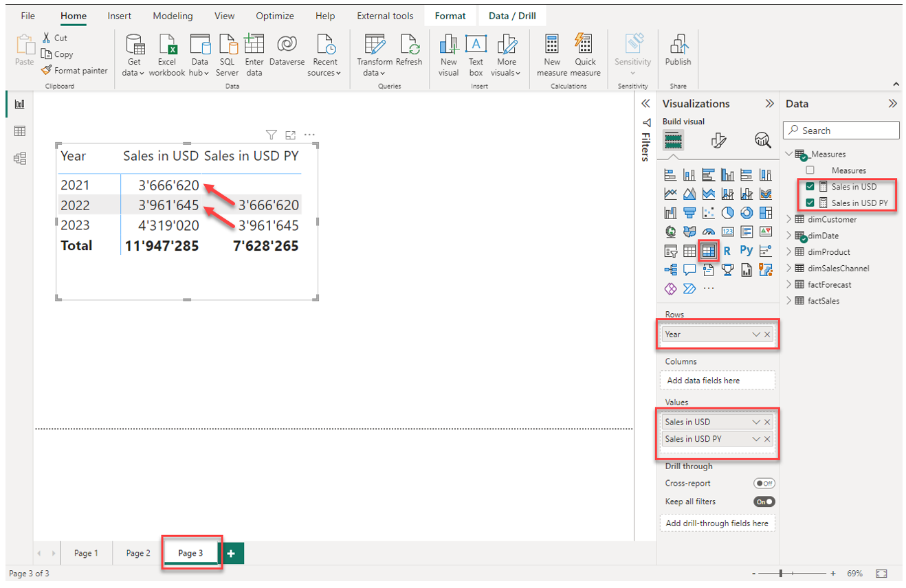Expand the factForecast table
906x588 pixels.
pyautogui.click(x=789, y=284)
